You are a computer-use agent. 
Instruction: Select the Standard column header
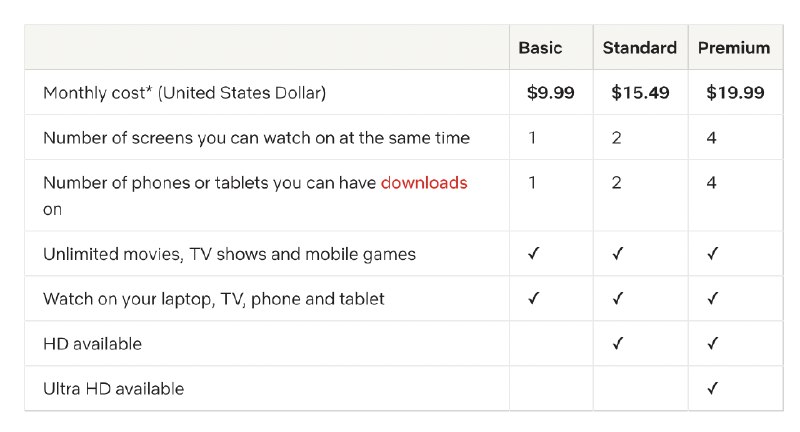(x=639, y=48)
